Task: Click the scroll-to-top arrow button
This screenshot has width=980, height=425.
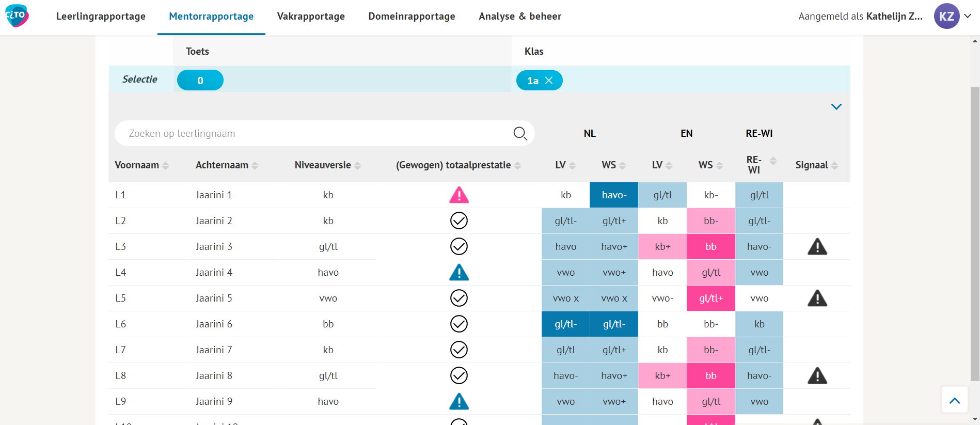Action: tap(955, 400)
